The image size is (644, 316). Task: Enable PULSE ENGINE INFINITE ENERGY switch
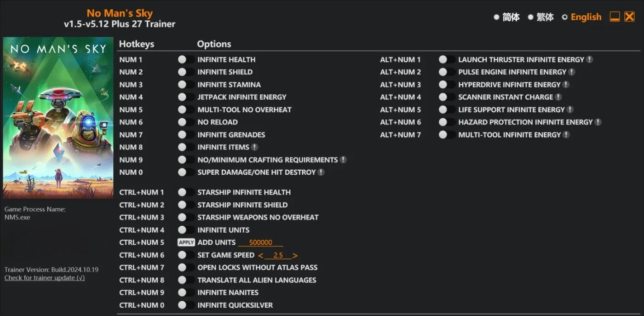tap(447, 72)
